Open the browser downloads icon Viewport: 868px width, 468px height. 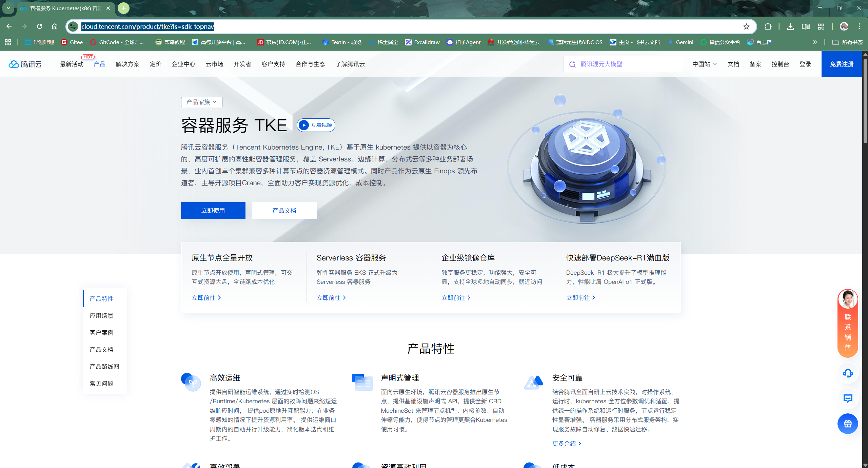pos(790,26)
